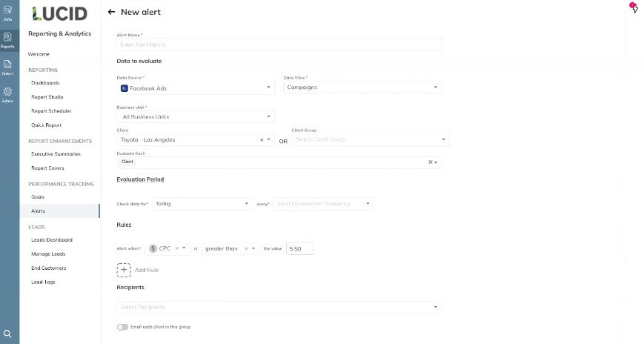This screenshot has width=644, height=344.
Task: Open the Reports icon in left rail
Action: pos(7,39)
